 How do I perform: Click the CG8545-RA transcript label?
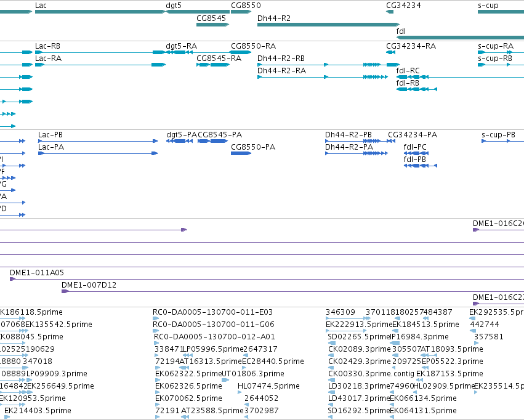pyautogui.click(x=219, y=59)
